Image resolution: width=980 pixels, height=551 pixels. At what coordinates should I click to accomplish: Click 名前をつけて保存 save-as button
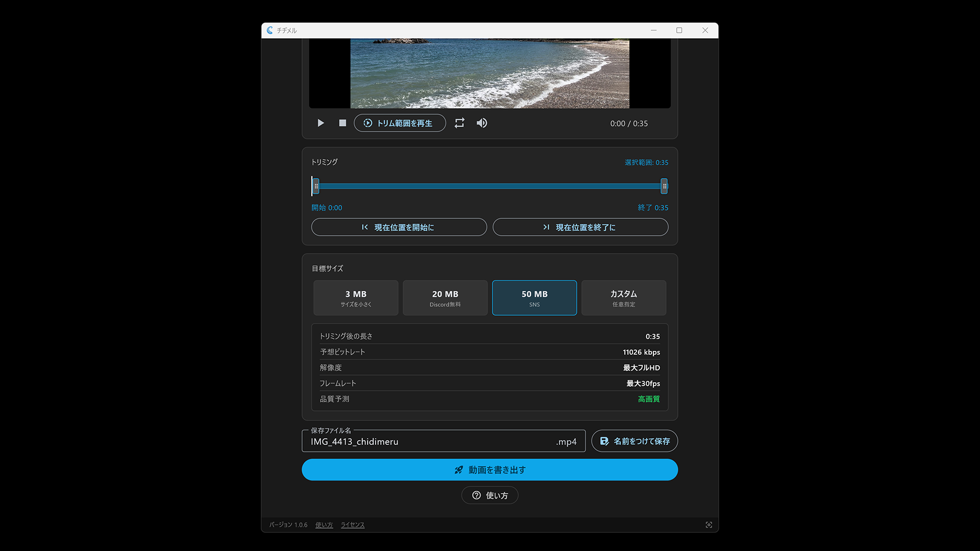(634, 441)
